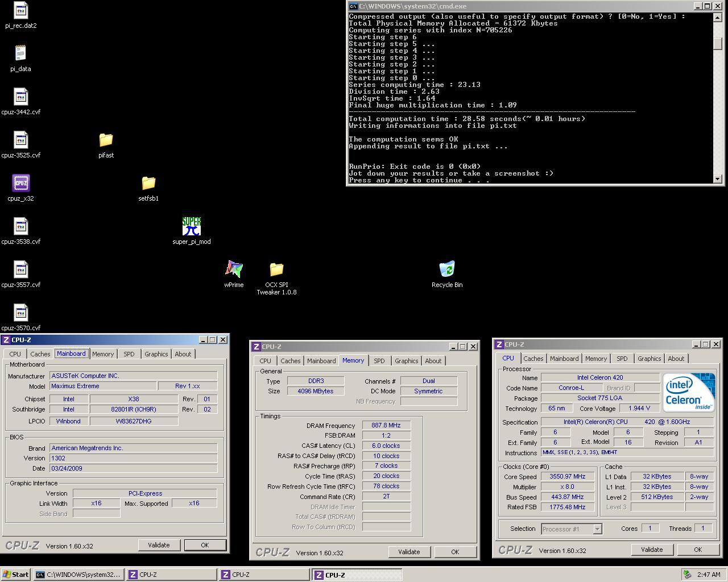Expand the Processor #1 selection dropdown
The width and height of the screenshot is (728, 582).
597,529
